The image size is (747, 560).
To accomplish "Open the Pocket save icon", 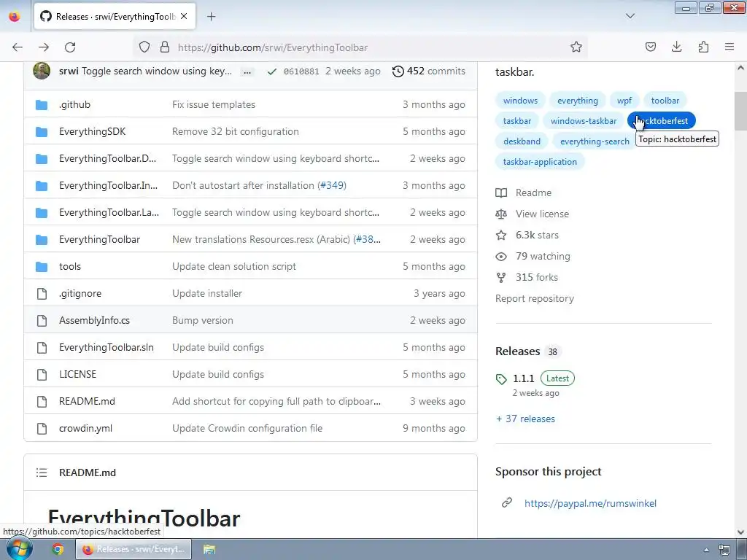I will 651,47.
